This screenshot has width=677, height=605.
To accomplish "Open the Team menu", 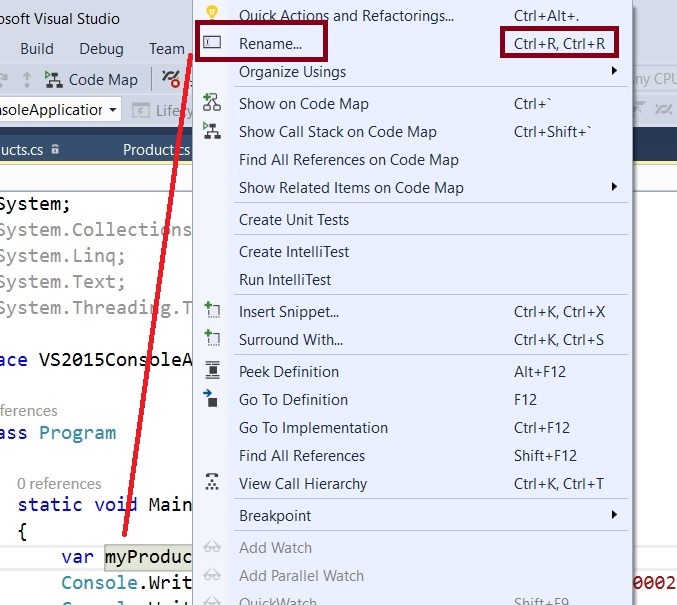I will [x=166, y=49].
